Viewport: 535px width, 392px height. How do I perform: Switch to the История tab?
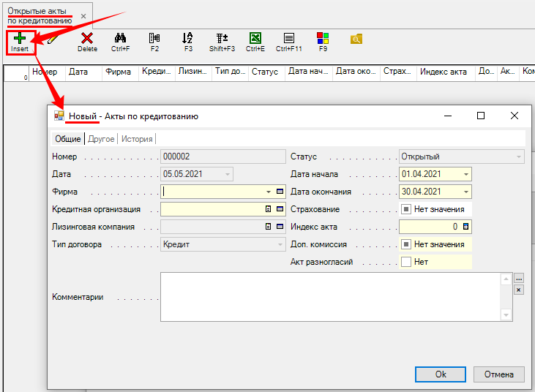tap(137, 139)
